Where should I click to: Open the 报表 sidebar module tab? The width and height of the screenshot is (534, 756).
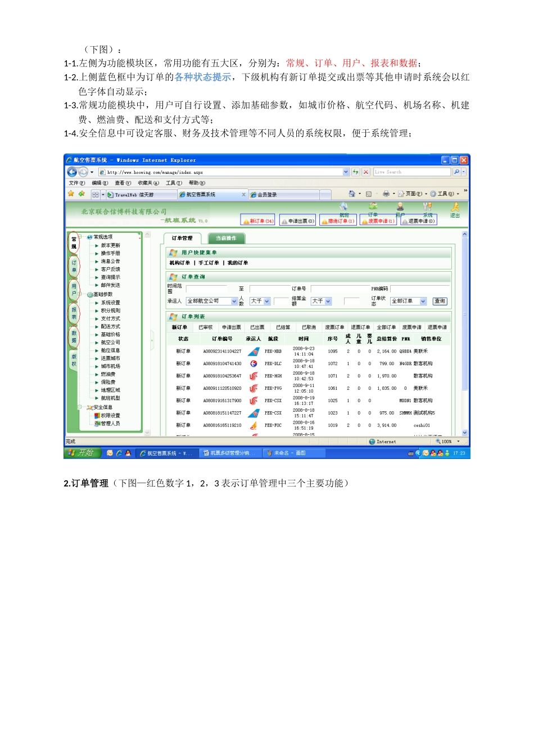[x=74, y=313]
